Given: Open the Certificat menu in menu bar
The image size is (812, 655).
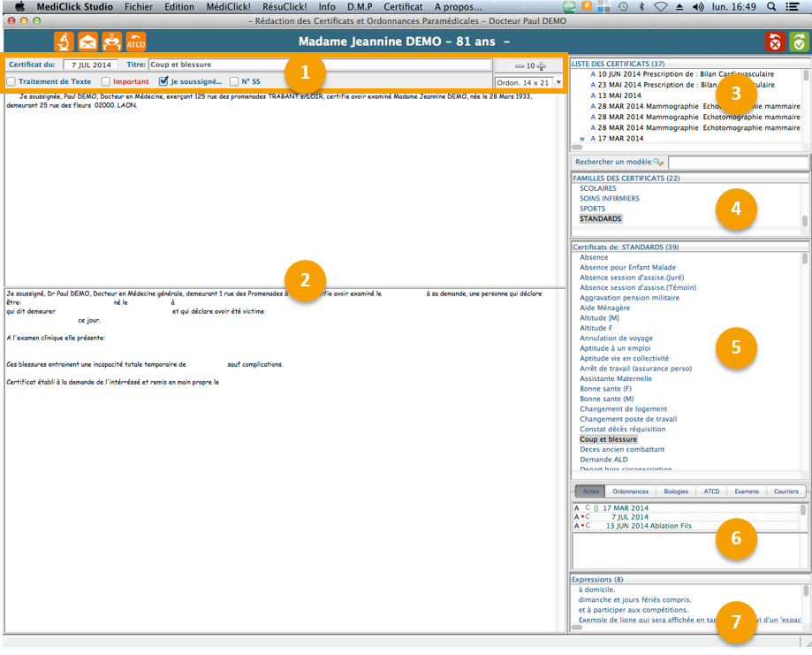Looking at the screenshot, I should point(402,6).
